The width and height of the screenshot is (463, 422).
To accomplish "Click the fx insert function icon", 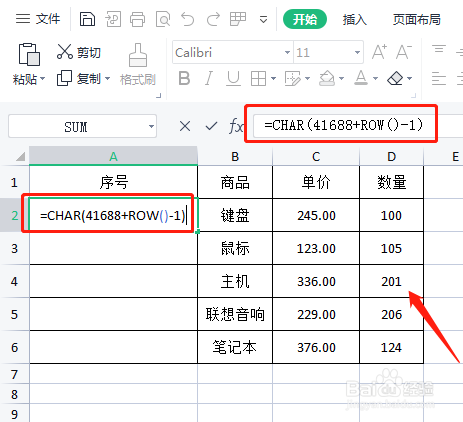I will pos(236,126).
